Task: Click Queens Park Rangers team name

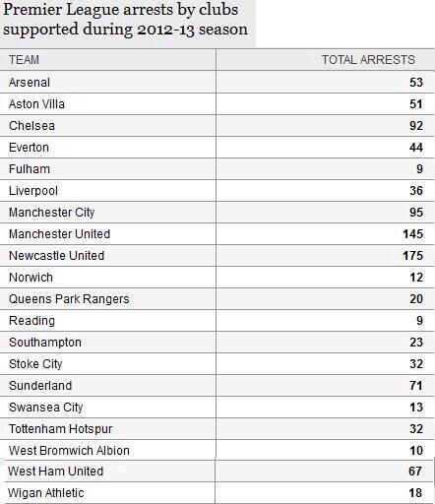Action: click(69, 299)
